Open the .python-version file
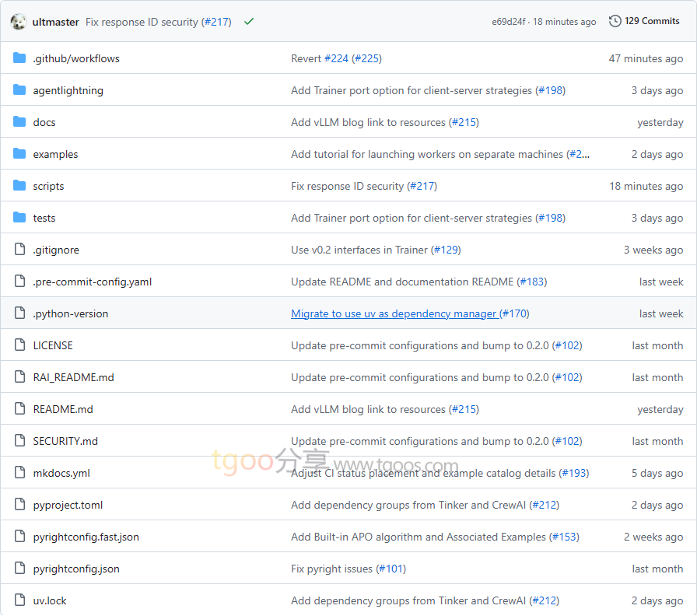 point(71,313)
